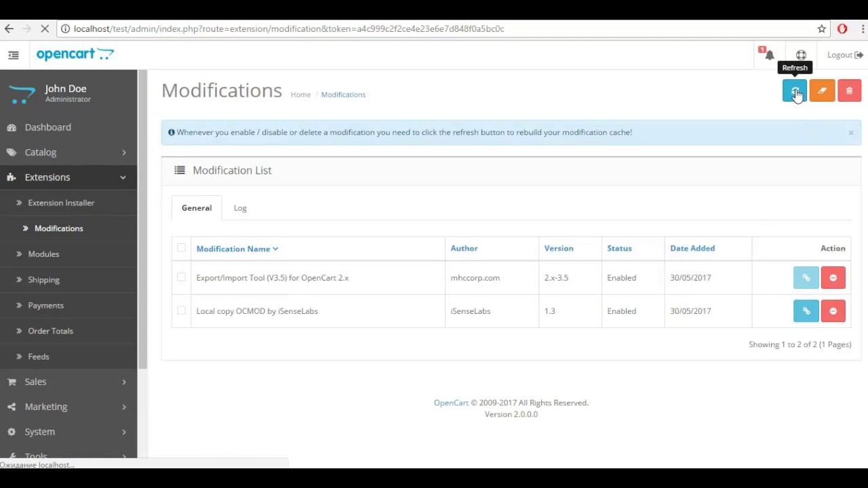Sort by Author column header
The height and width of the screenshot is (488, 868).
pyautogui.click(x=464, y=248)
